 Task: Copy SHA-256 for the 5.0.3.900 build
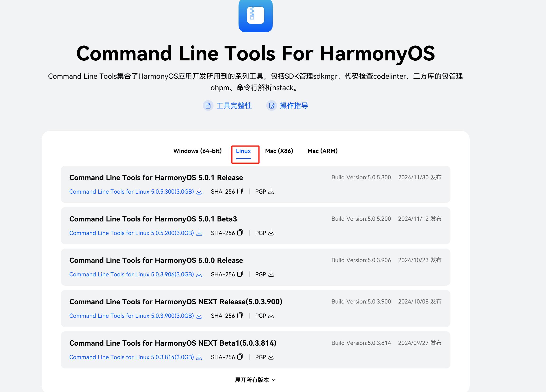click(240, 315)
